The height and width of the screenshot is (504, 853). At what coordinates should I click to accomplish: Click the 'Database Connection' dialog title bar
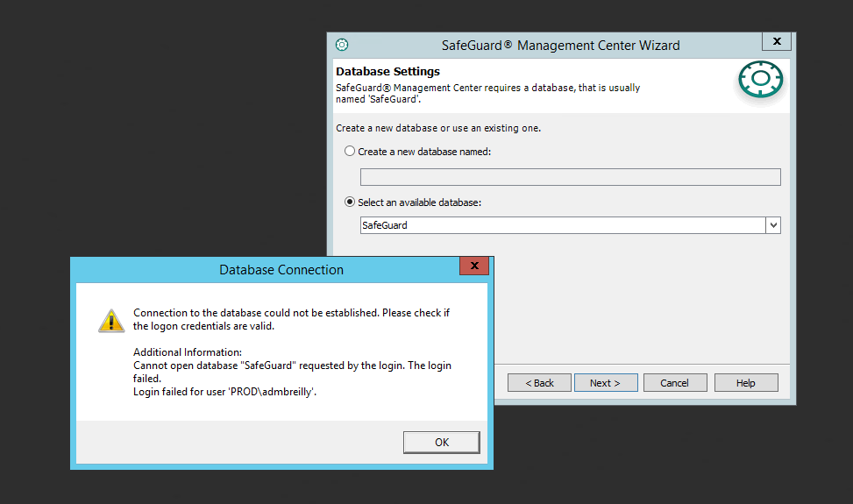[281, 270]
